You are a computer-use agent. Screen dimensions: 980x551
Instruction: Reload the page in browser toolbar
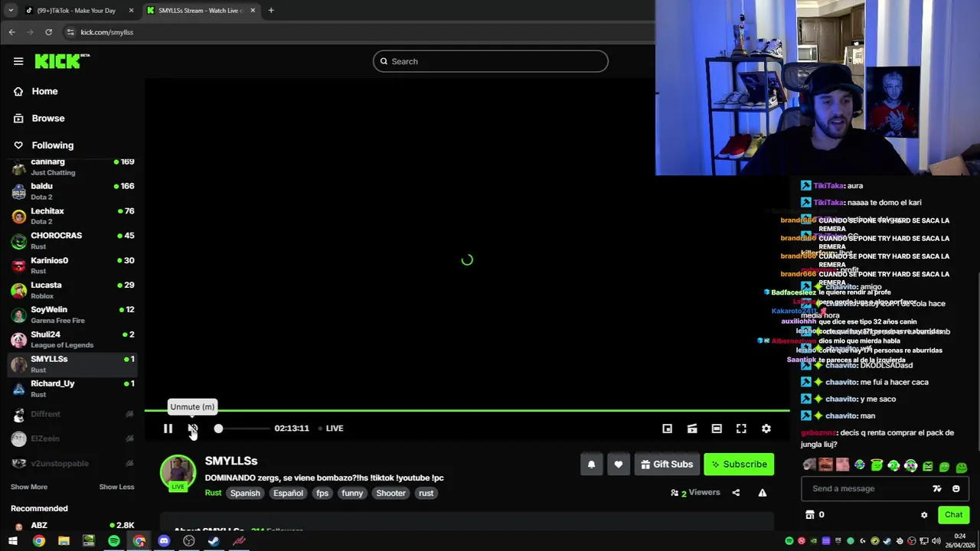(x=49, y=32)
